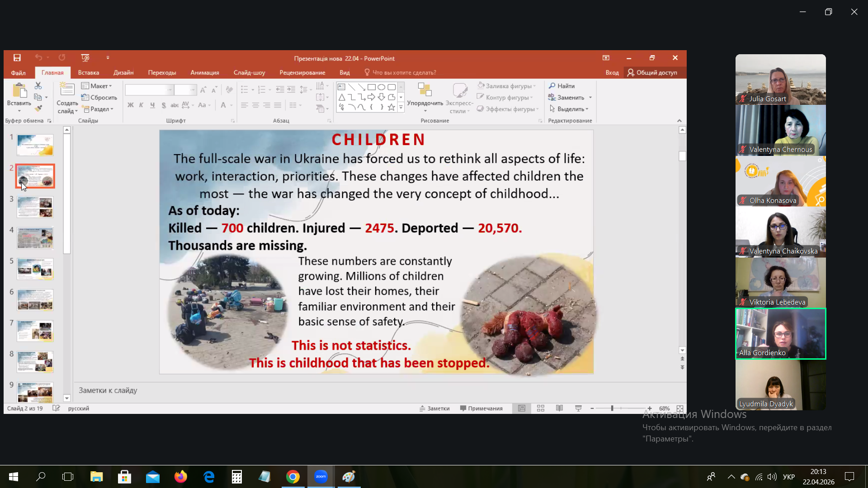
Task: Open Zoom app in taskbar
Action: point(321,477)
